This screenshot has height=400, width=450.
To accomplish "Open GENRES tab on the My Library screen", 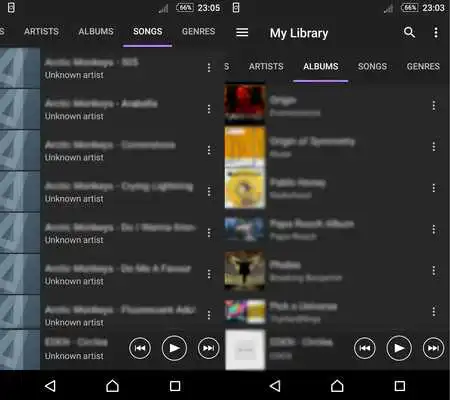I will coord(423,66).
